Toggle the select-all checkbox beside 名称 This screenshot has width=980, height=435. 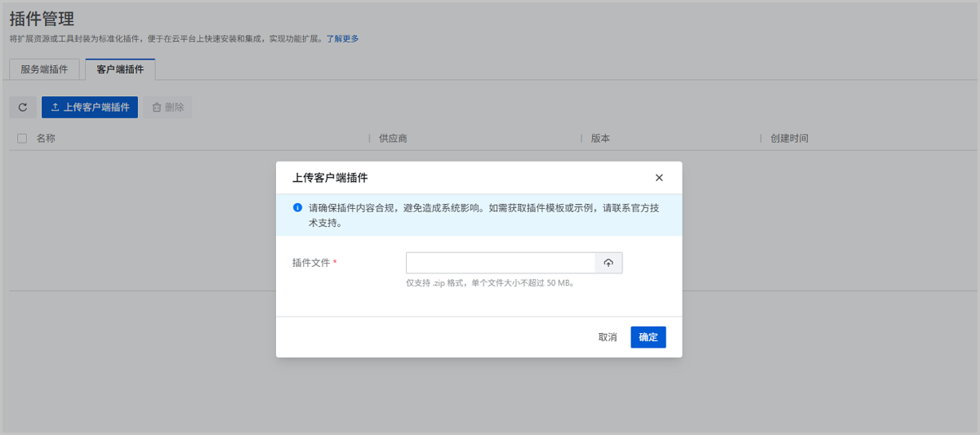[22, 139]
